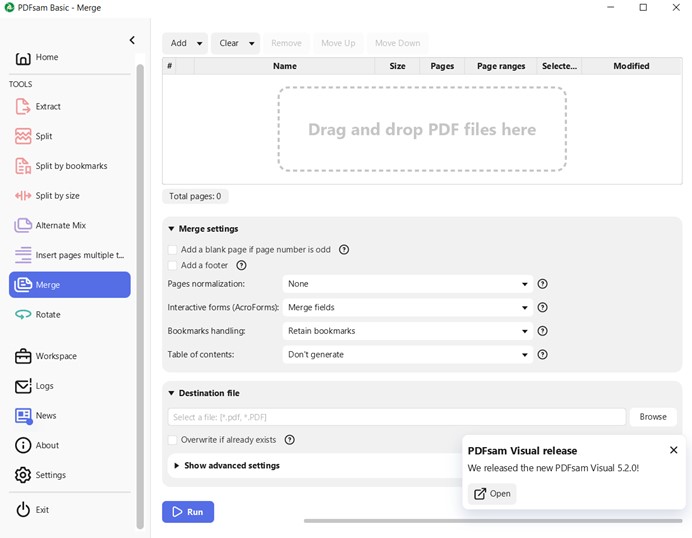Select the Alternate Mix tool icon
692x538 pixels.
[23, 225]
